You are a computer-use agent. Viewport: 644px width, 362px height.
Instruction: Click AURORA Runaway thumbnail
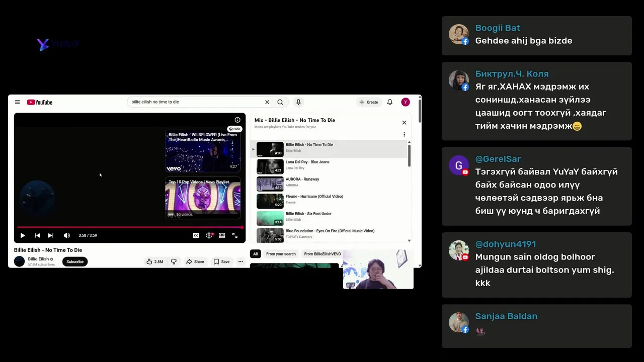coord(270,184)
